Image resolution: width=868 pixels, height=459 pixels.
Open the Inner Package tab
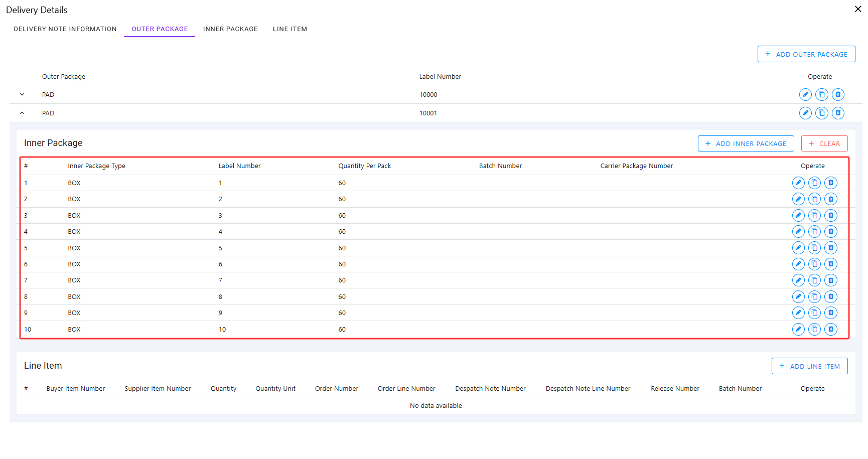point(230,29)
